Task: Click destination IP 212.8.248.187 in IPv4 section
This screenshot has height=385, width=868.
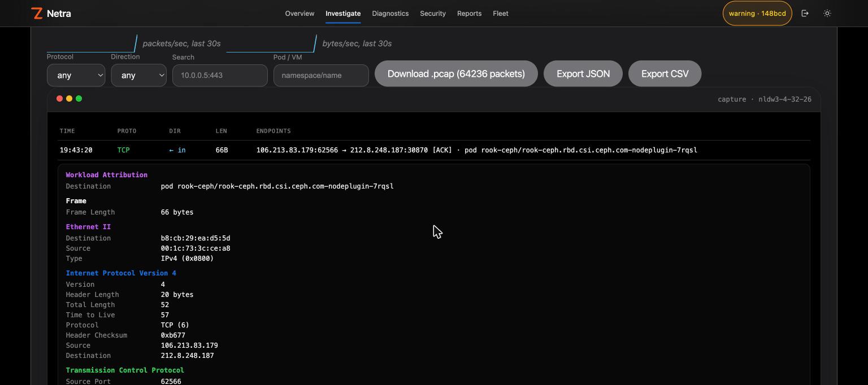Action: tap(187, 356)
